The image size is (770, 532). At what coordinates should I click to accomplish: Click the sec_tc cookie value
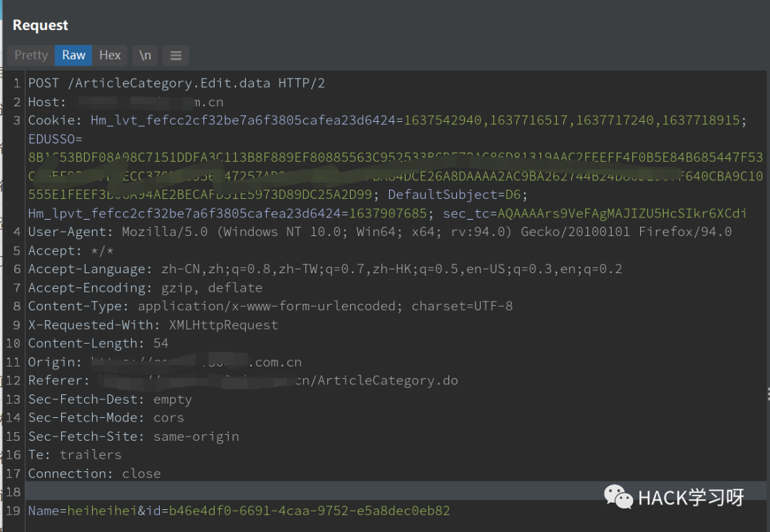pos(622,213)
